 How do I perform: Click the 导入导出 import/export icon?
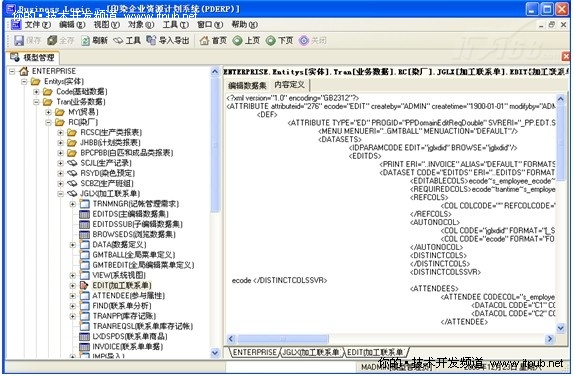[x=151, y=40]
